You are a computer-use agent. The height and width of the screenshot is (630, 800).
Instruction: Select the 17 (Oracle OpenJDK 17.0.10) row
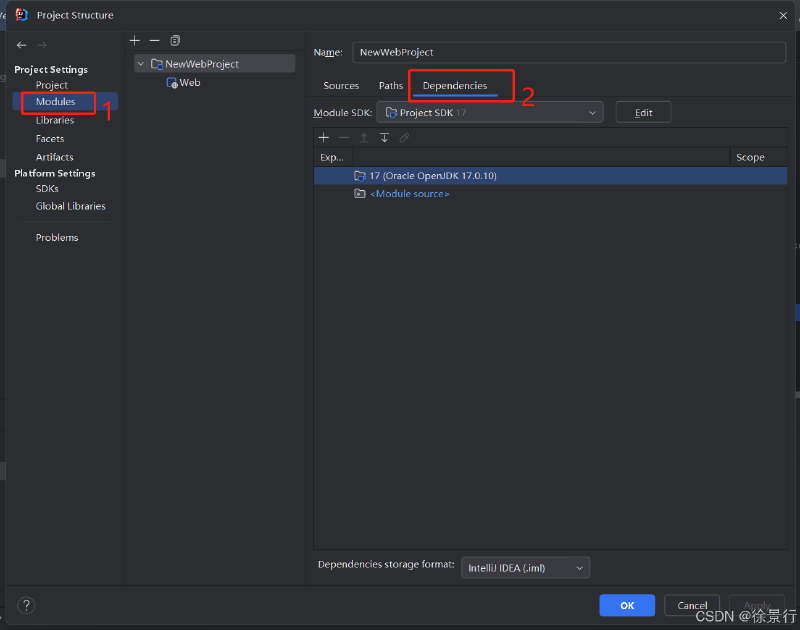coord(551,176)
